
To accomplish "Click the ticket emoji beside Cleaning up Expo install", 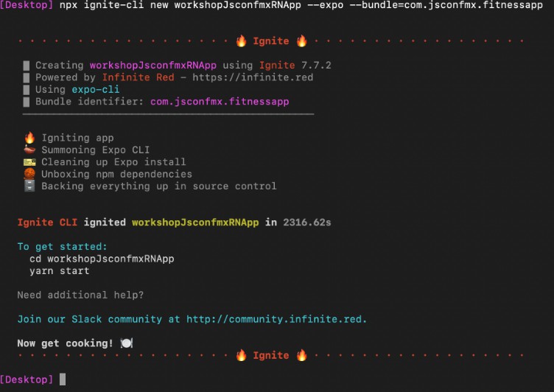I will (29, 162).
